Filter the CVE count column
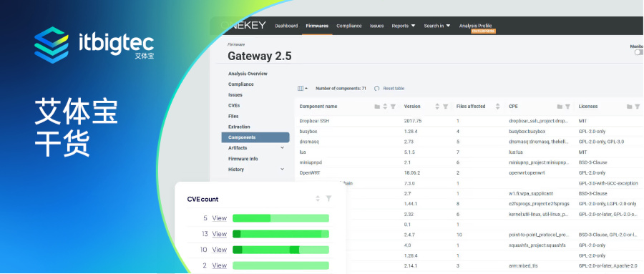This screenshot has width=644, height=274. pyautogui.click(x=328, y=198)
